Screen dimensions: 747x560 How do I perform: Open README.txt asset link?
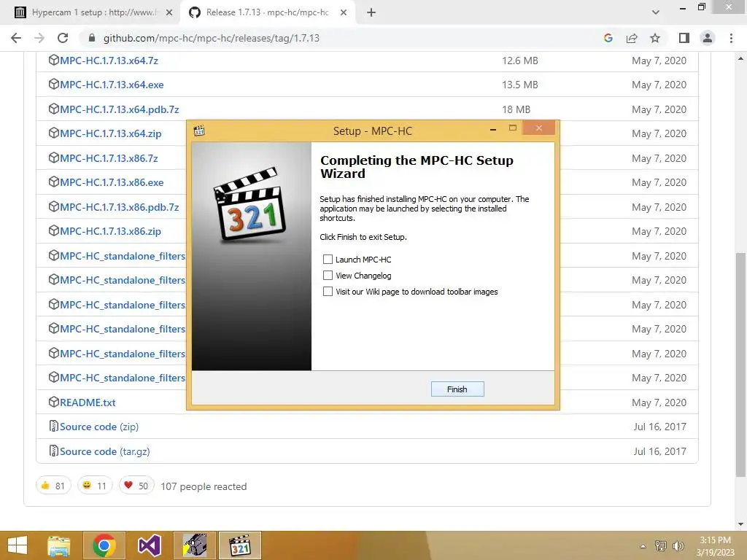[88, 402]
